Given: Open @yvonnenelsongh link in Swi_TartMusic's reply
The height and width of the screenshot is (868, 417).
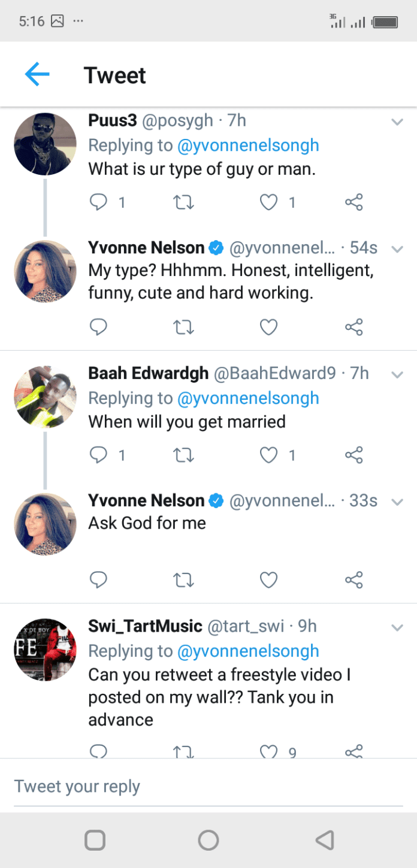Looking at the screenshot, I should click(x=248, y=651).
